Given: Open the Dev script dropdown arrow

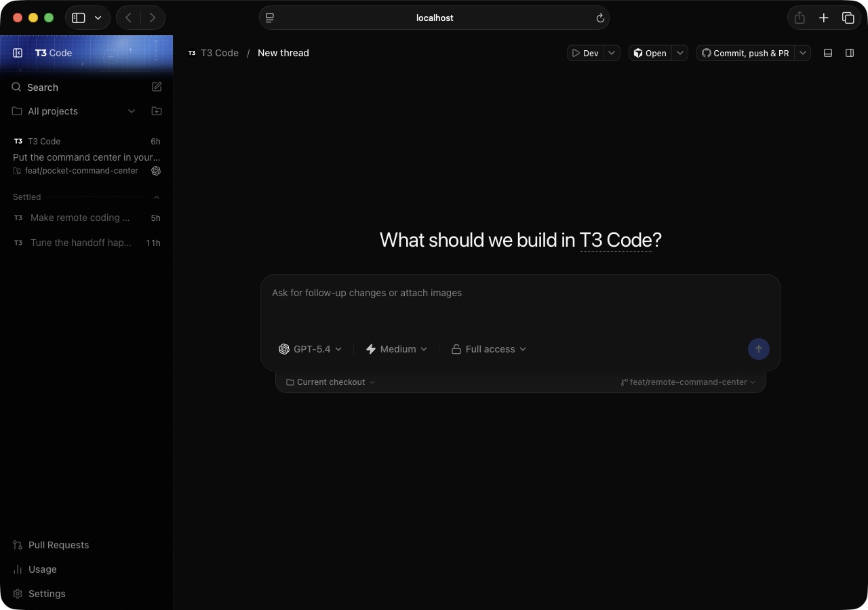Looking at the screenshot, I should (612, 53).
